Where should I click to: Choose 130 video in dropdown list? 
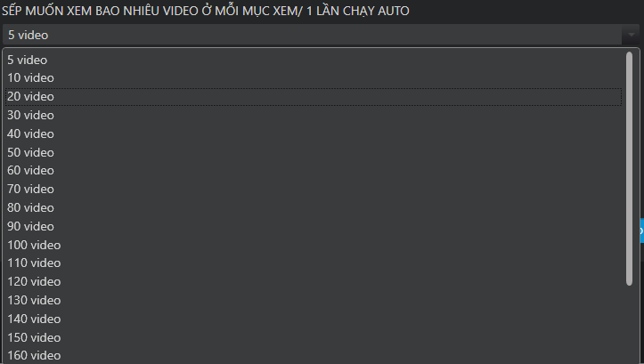click(x=314, y=300)
